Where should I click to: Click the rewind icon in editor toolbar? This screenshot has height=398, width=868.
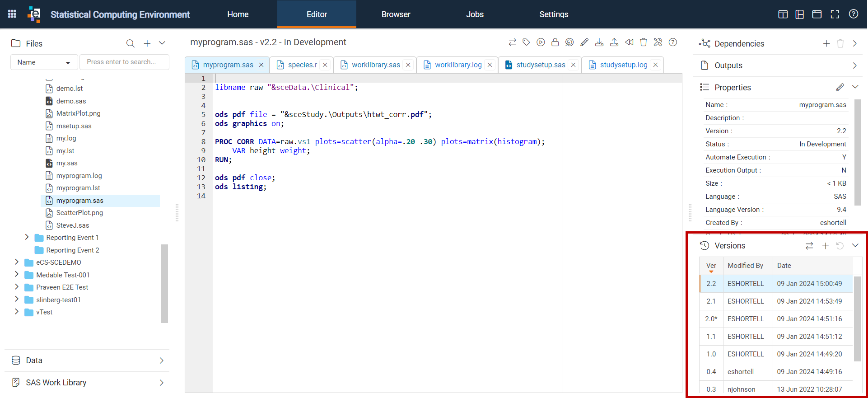pos(629,42)
